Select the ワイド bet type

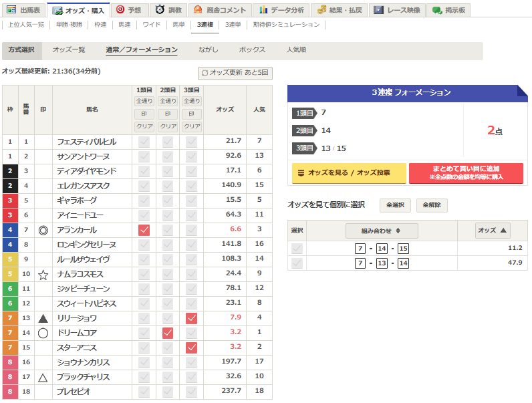(151, 25)
